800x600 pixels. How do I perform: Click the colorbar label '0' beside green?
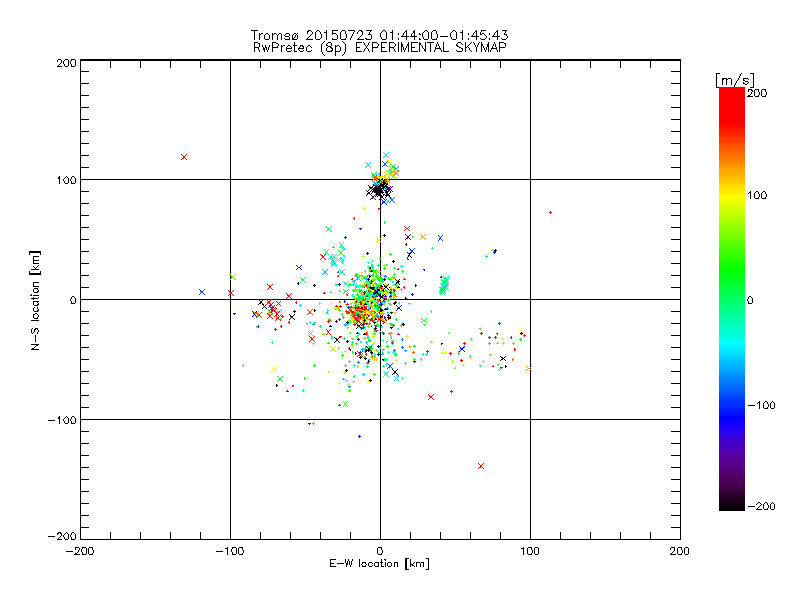[750, 300]
